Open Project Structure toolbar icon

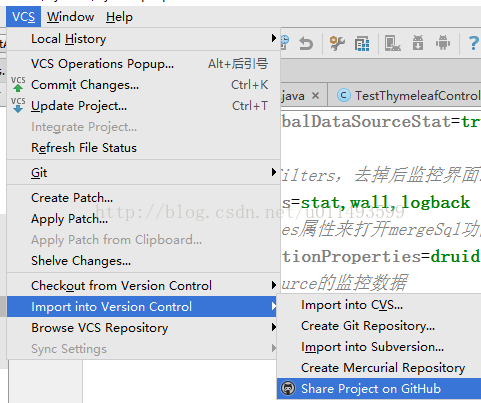(x=362, y=44)
